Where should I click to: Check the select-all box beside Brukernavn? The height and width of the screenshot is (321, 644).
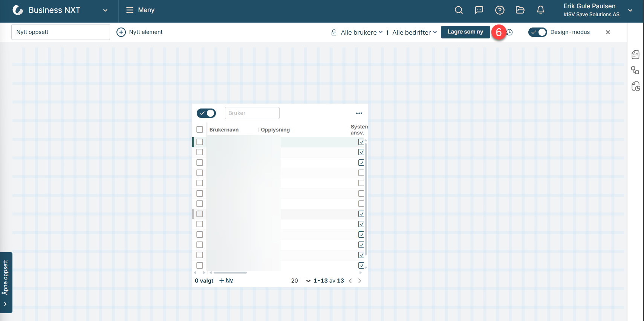200,130
